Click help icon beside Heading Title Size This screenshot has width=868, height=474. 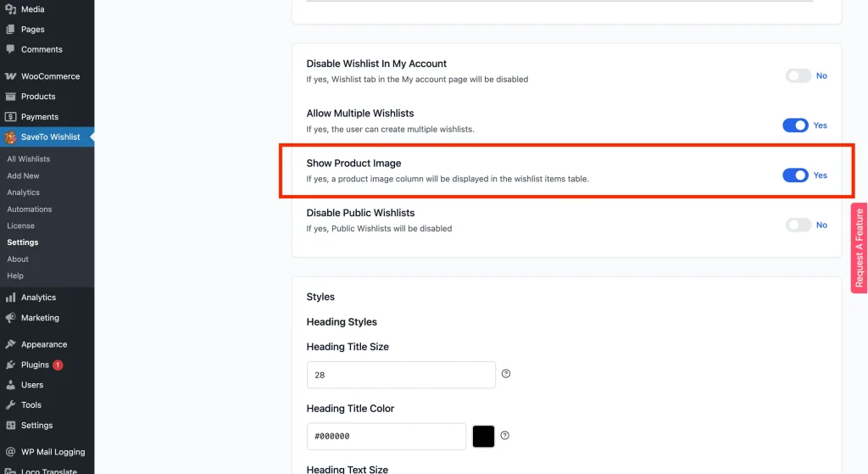pos(506,374)
